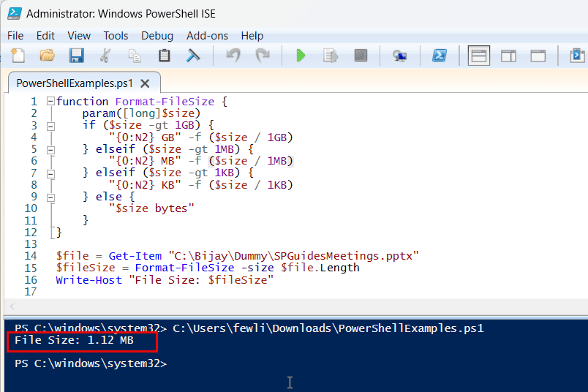Open the View menu

[x=79, y=36]
